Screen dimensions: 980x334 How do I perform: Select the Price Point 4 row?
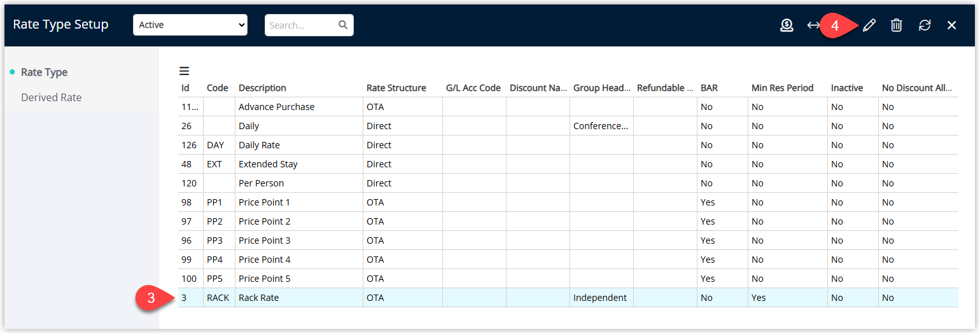pyautogui.click(x=568, y=260)
